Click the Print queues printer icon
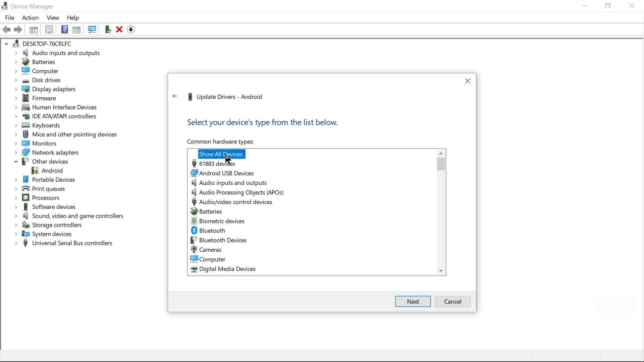The image size is (644, 362). 25,189
